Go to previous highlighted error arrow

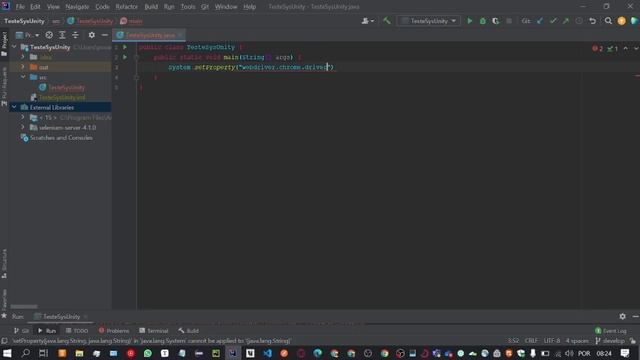point(626,49)
